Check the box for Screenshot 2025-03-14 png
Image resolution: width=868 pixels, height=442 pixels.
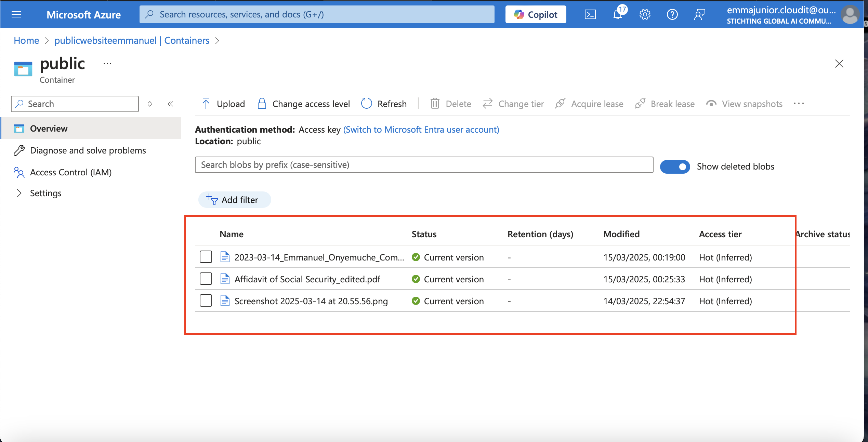206,300
